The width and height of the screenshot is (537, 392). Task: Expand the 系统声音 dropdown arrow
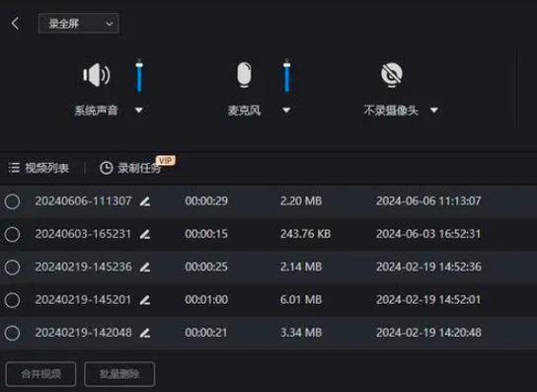point(139,110)
